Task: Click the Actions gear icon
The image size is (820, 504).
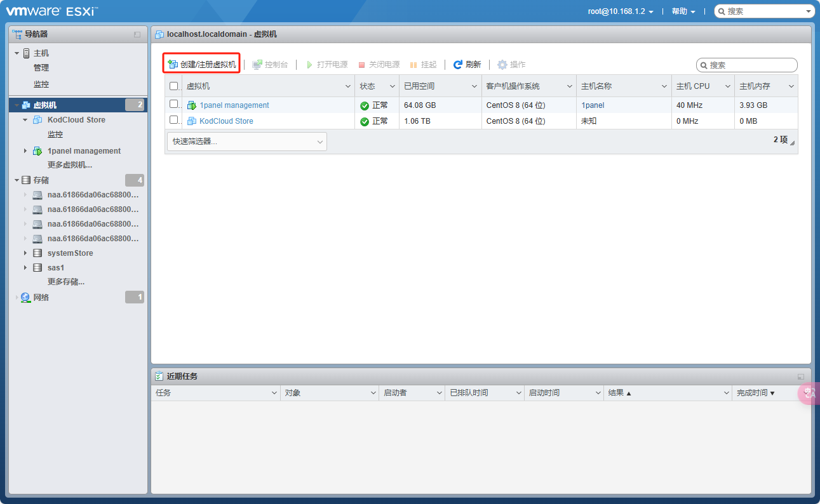Action: coord(502,65)
